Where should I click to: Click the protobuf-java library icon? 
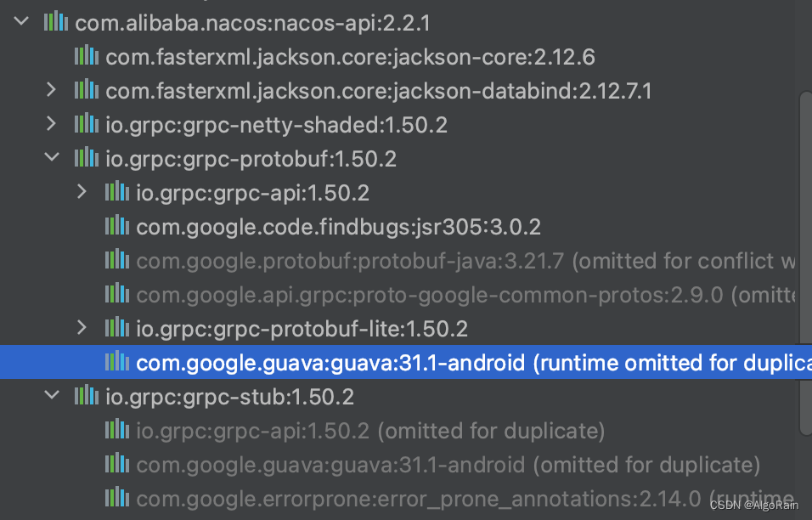116,260
